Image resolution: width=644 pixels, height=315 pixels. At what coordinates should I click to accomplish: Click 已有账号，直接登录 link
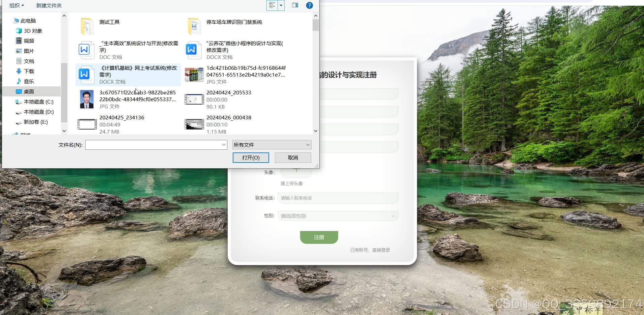point(370,250)
